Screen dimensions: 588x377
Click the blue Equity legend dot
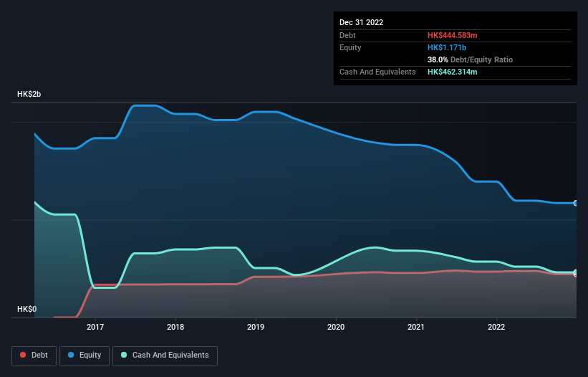coord(71,355)
